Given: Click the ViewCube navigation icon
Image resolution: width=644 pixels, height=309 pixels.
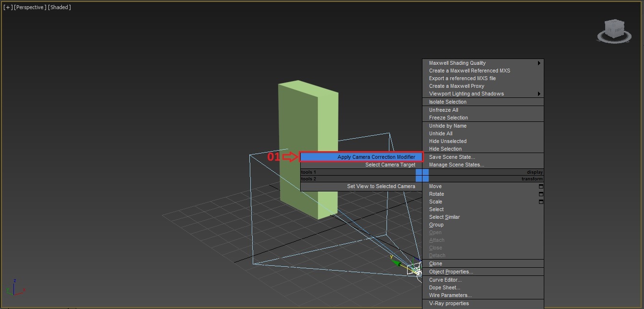Looking at the screenshot, I should (x=614, y=29).
